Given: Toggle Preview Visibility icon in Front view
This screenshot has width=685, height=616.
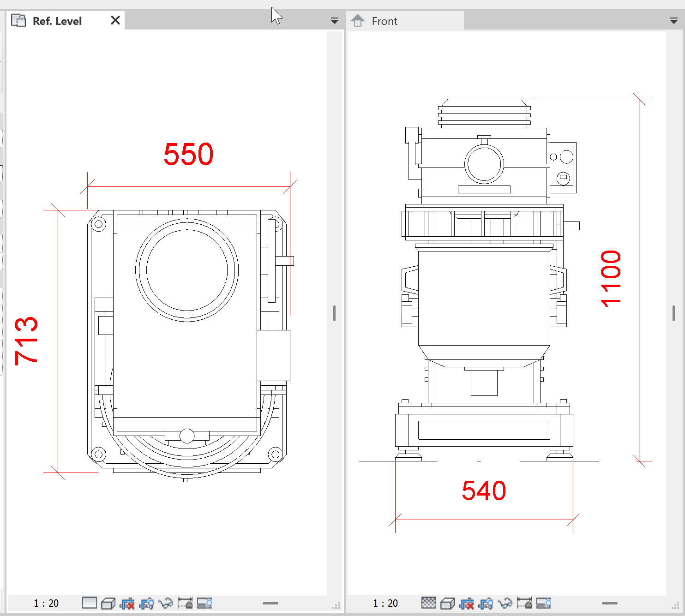Looking at the screenshot, I should point(544,603).
